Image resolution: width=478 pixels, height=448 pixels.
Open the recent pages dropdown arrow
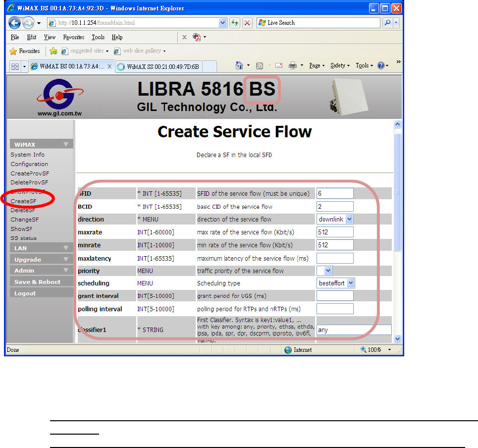pyautogui.click(x=39, y=23)
